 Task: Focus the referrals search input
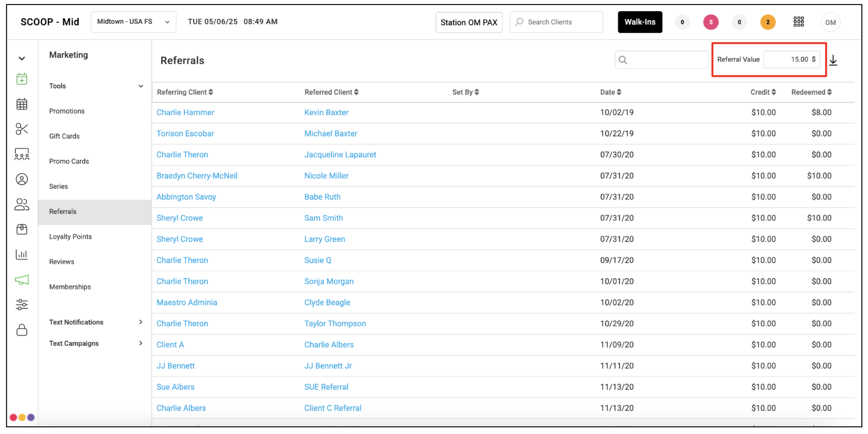[661, 60]
